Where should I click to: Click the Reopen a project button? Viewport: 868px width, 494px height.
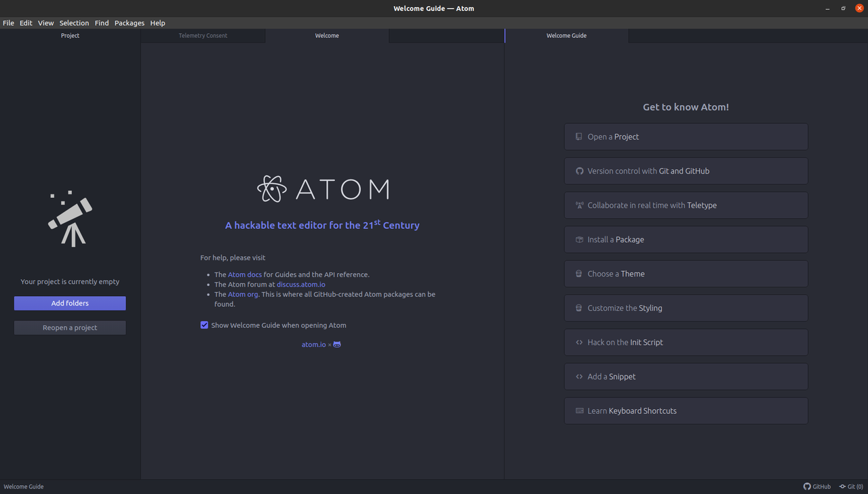coord(70,327)
